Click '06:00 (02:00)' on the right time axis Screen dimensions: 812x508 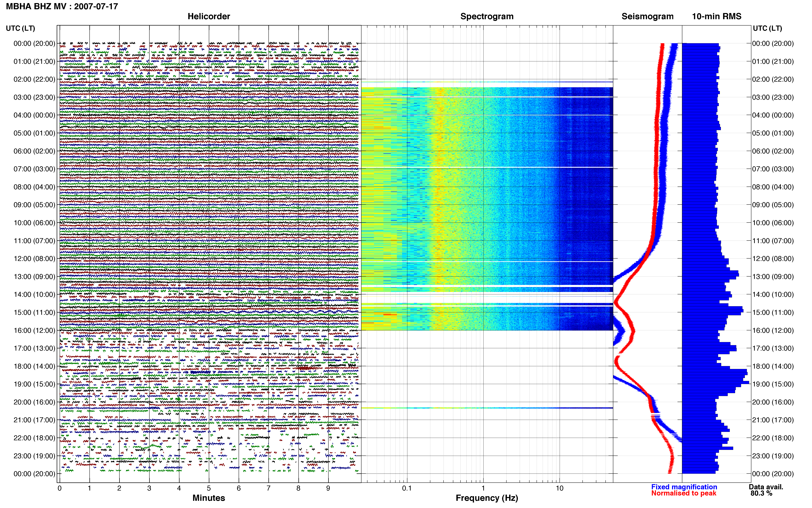point(773,151)
